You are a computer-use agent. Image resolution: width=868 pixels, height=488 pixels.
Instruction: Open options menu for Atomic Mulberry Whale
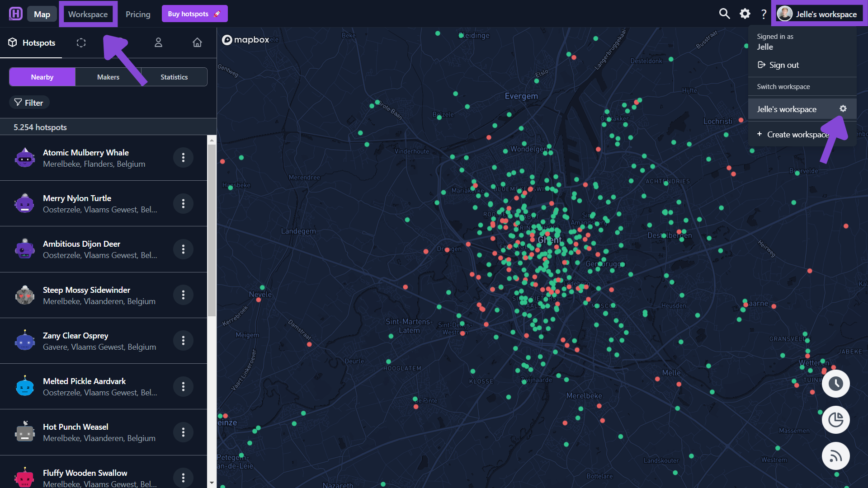[x=183, y=157]
